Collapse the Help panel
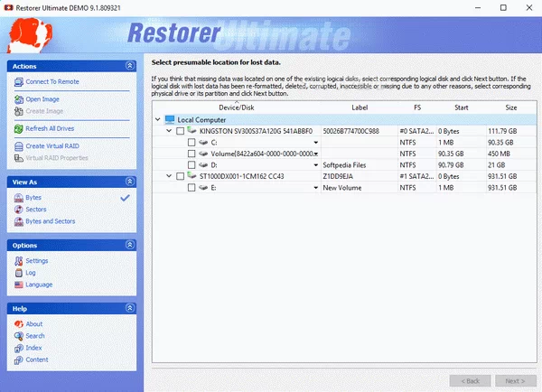Screen dimensions: 542x392 129,308
